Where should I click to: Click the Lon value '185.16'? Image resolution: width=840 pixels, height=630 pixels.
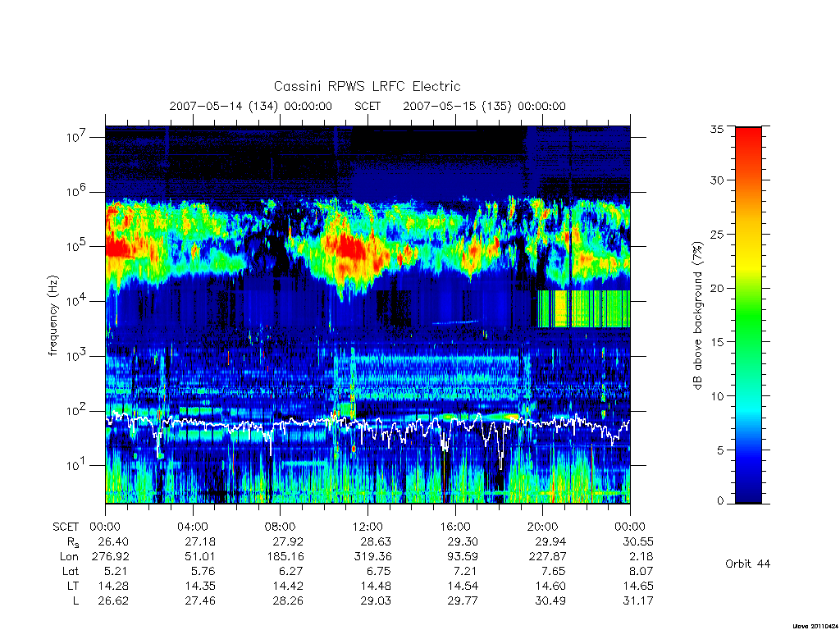point(285,557)
